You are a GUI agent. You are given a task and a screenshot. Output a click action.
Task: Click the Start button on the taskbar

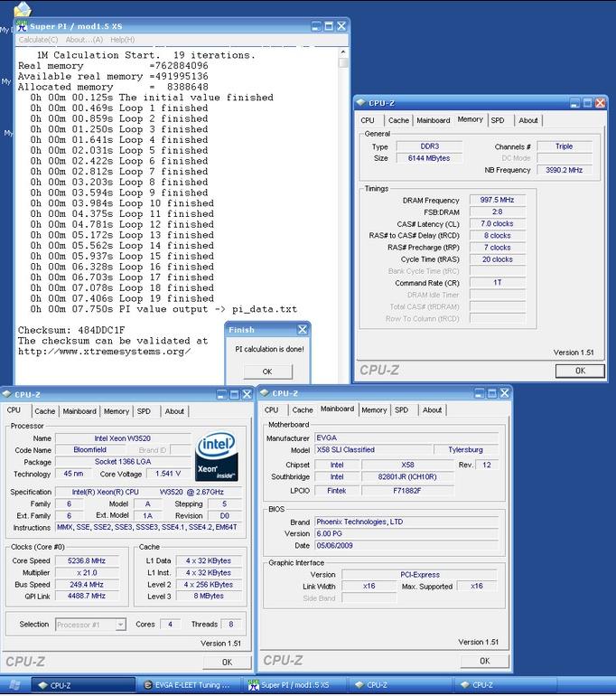(x=14, y=685)
